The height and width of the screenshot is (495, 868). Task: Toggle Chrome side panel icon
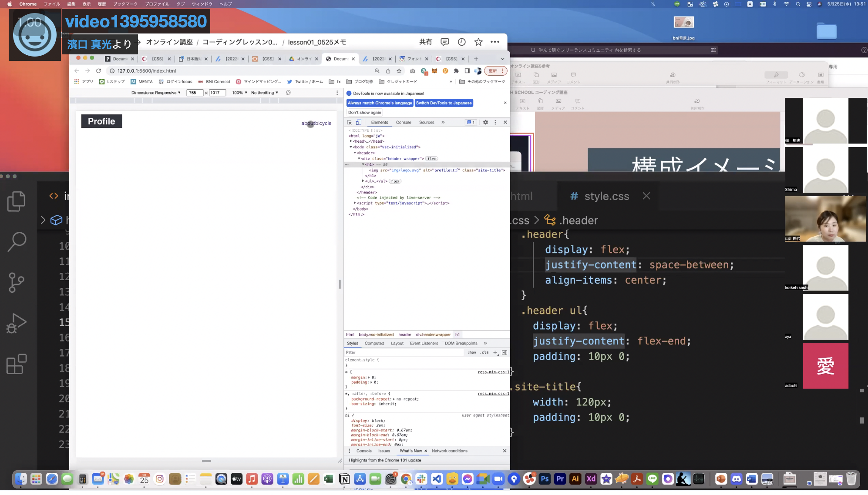pos(467,70)
